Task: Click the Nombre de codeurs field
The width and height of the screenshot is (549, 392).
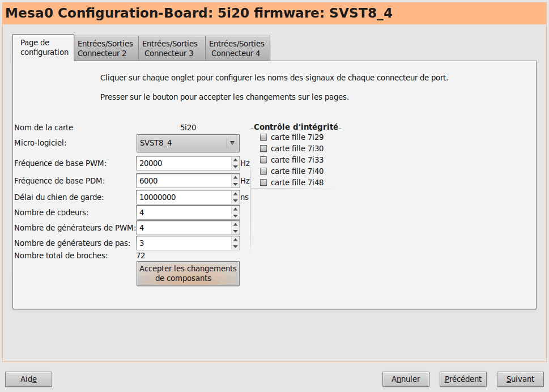Action: pos(184,212)
